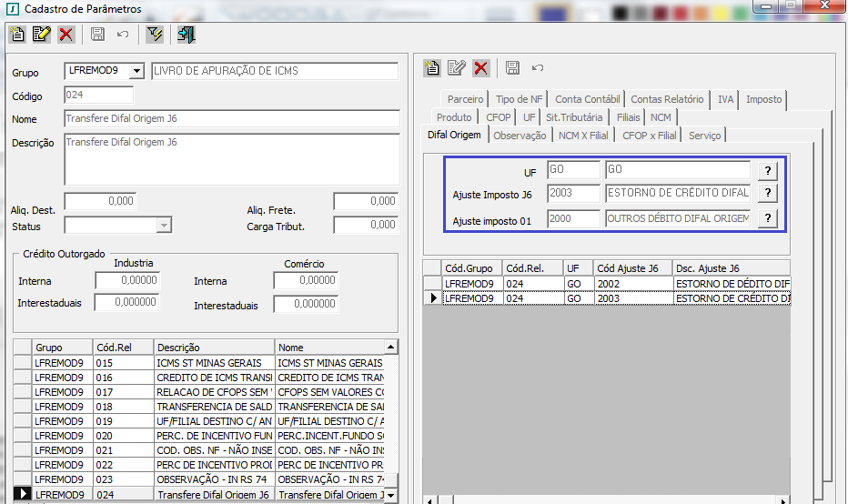Switch to the Conta Contábil tab

[x=588, y=99]
